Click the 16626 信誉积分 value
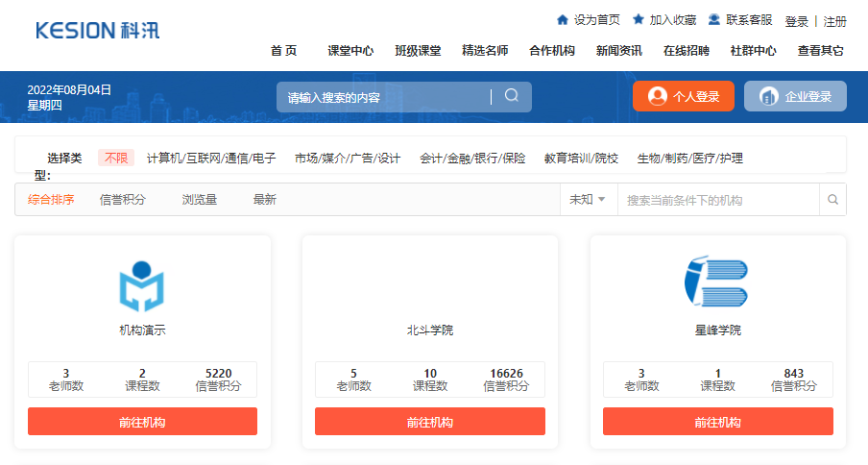The height and width of the screenshot is (465, 868). pos(506,373)
